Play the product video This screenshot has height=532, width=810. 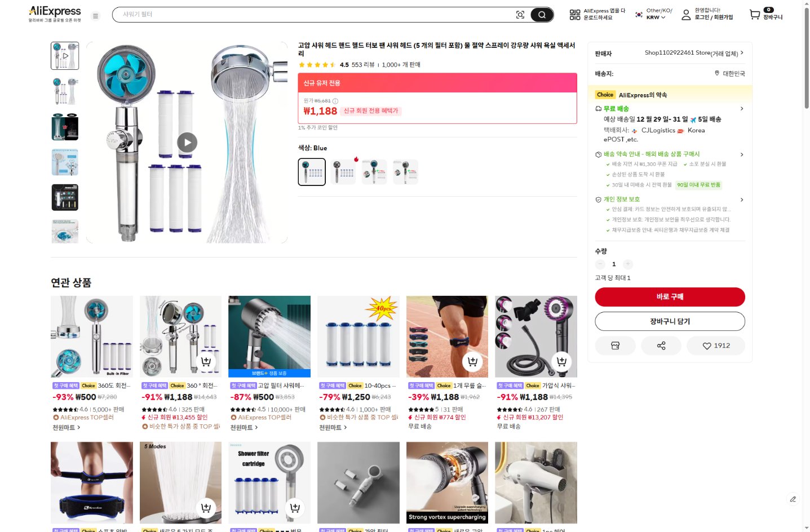point(187,143)
